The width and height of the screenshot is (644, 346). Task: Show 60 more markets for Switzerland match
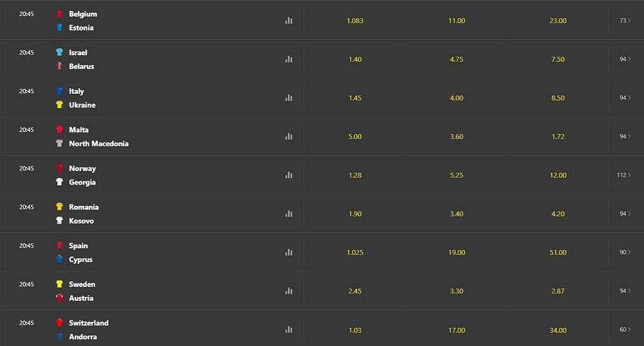[x=625, y=329]
